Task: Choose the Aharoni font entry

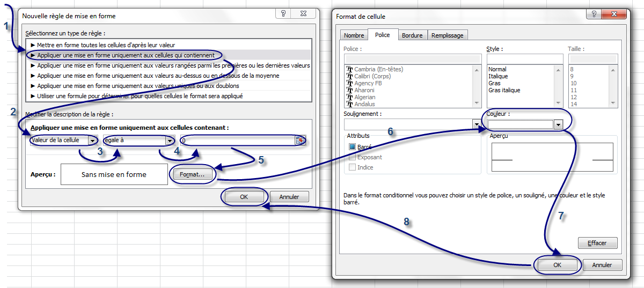Action: click(364, 90)
